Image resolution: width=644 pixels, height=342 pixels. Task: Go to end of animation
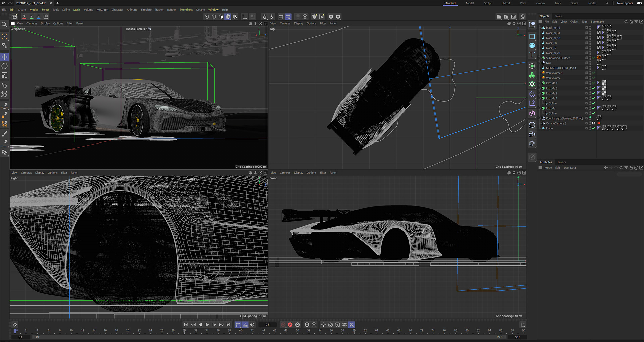coord(228,325)
